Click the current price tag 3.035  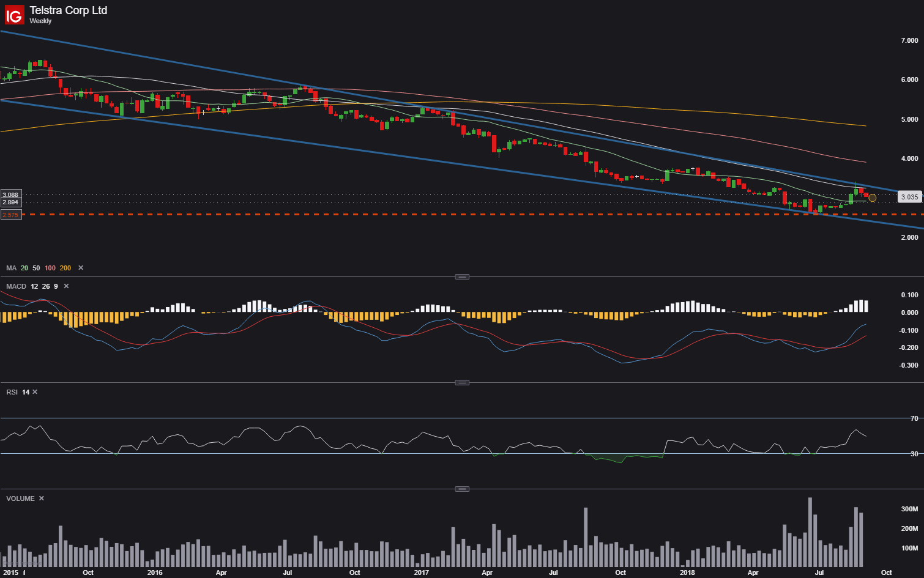909,197
